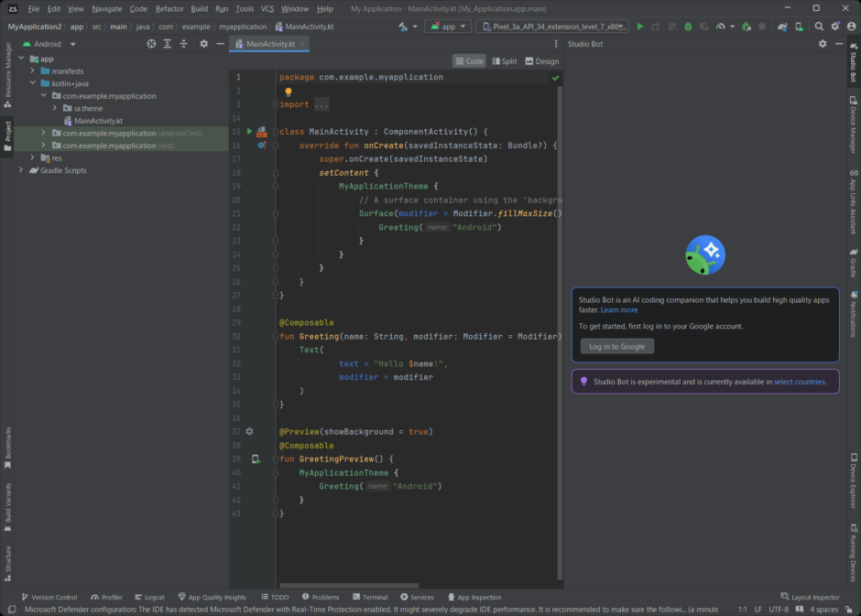Click the Make Project hammer icon
The height and width of the screenshot is (616, 861).
point(403,27)
